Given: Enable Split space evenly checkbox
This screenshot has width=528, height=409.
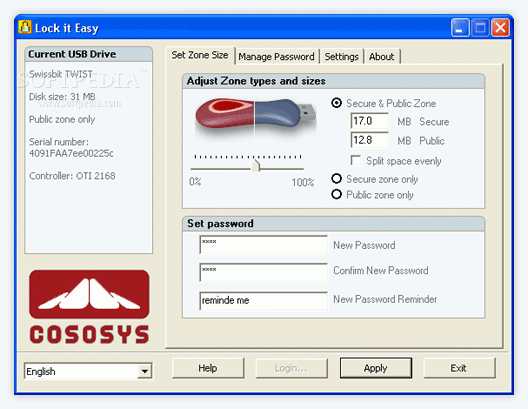Looking at the screenshot, I should pyautogui.click(x=356, y=161).
